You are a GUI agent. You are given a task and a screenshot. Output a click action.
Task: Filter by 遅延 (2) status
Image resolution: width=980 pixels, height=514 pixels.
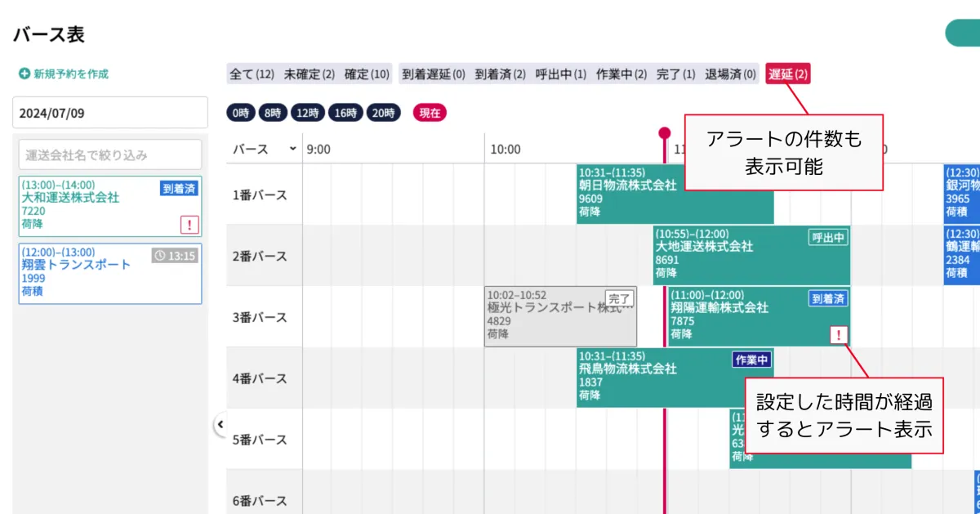click(x=788, y=74)
